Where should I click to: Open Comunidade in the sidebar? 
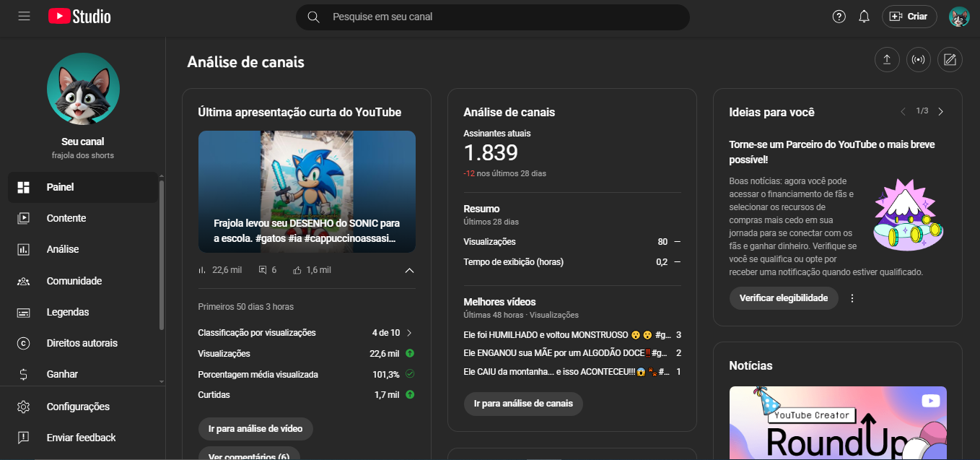83,281
